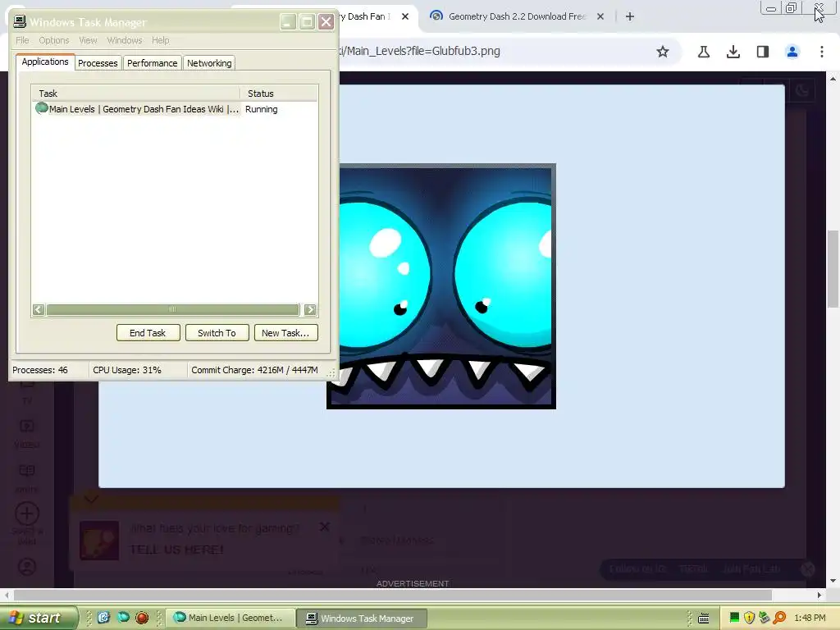840x630 pixels.
Task: Click the wiki sidebar video icon
Action: pos(27,426)
